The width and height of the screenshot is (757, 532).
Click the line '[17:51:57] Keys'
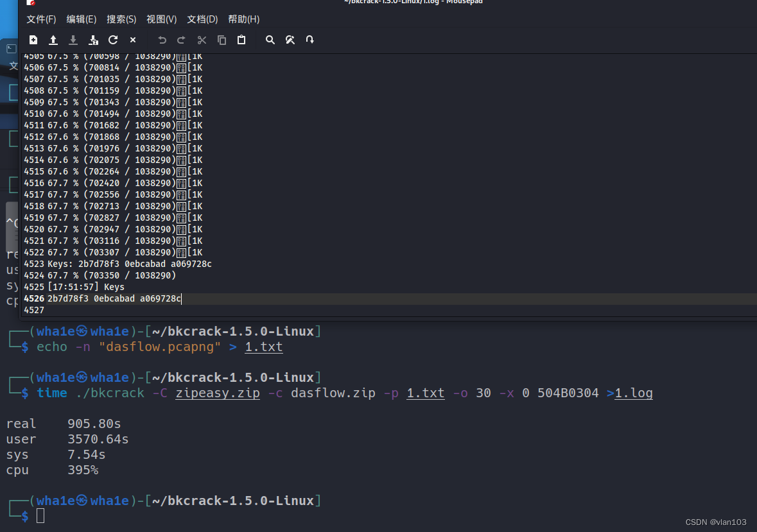85,287
